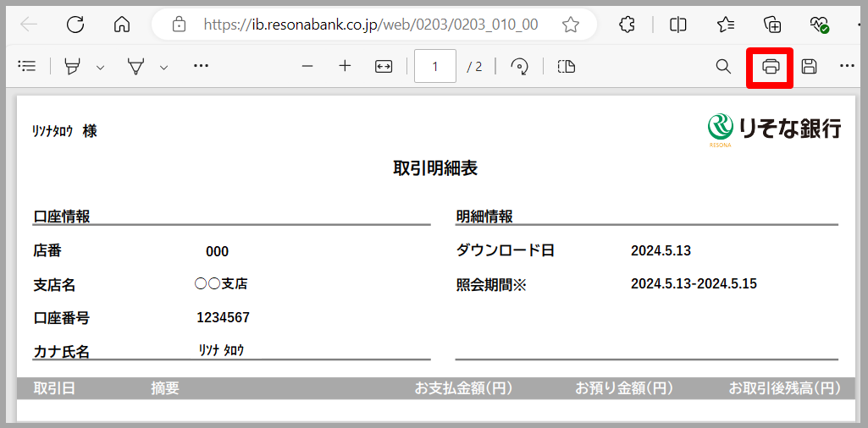Image resolution: width=868 pixels, height=428 pixels.
Task: Search the PDF with the magnifier icon
Action: click(723, 66)
